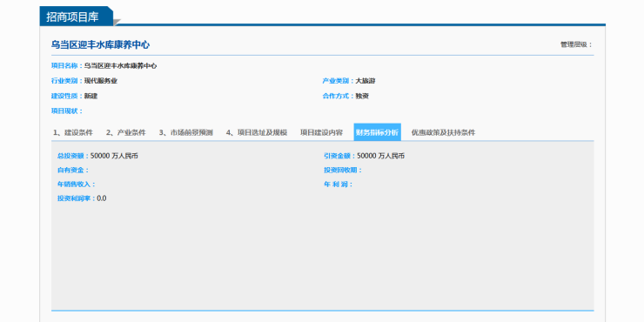Open the 优惠政策及扶持条件 tab
Image resolution: width=644 pixels, height=322 pixels.
coord(444,132)
